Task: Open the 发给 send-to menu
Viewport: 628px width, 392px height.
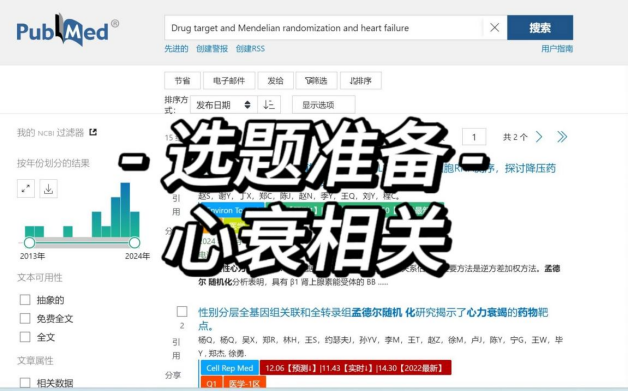Action: click(276, 80)
